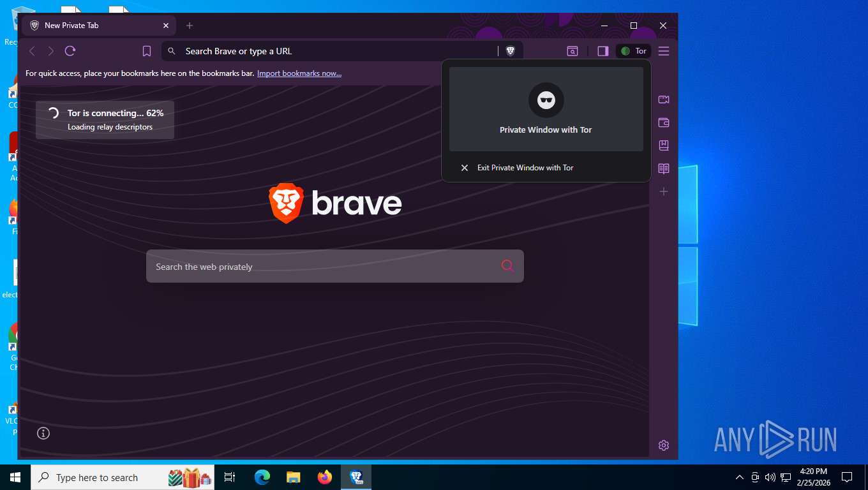
Task: Select Exit Private Window with Tor
Action: 546,168
